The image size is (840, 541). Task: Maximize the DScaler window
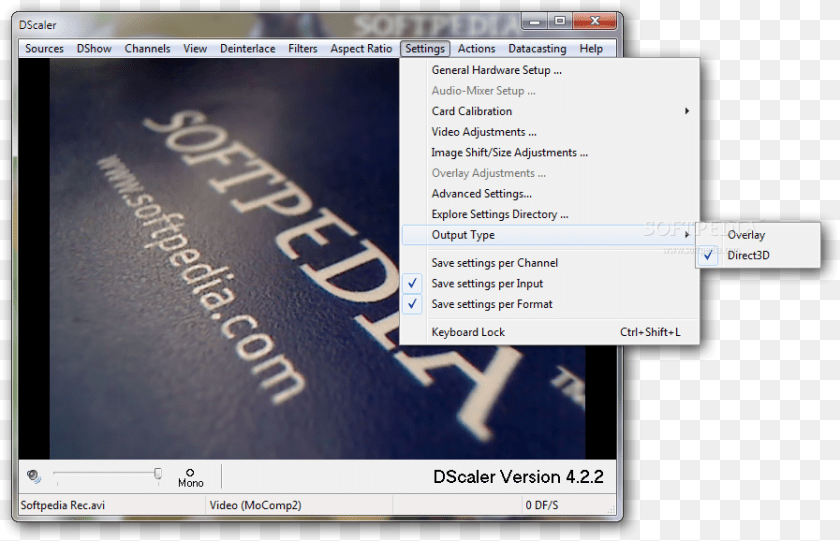560,21
